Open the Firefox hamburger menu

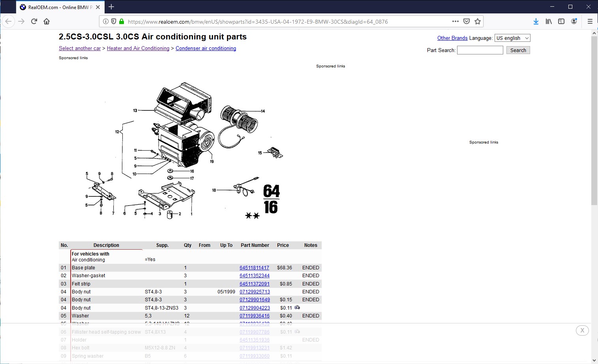[590, 21]
